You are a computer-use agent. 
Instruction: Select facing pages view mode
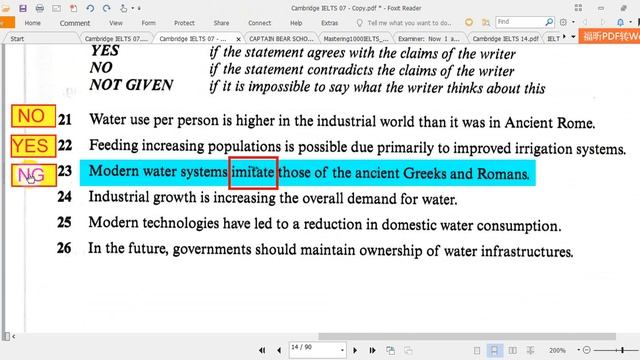(513, 350)
